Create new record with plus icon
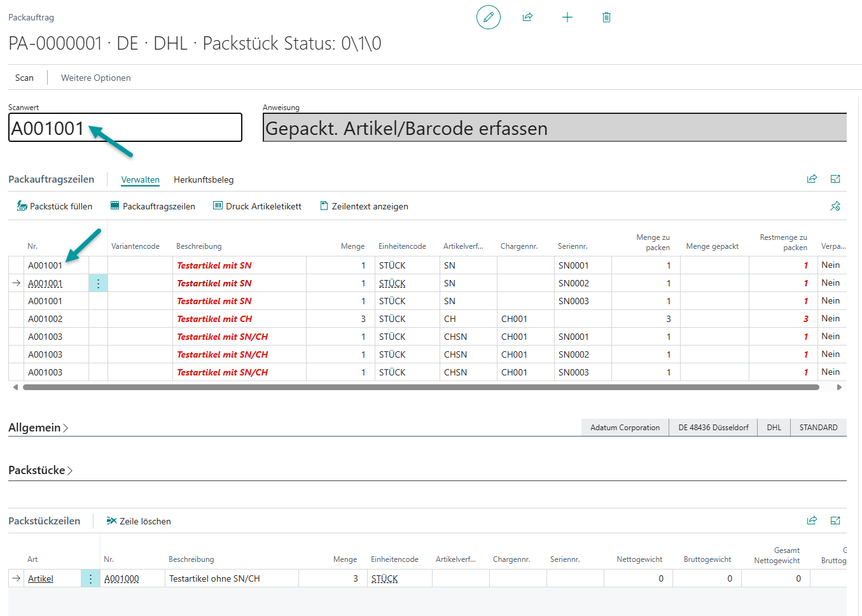The height and width of the screenshot is (616, 862). coord(567,17)
